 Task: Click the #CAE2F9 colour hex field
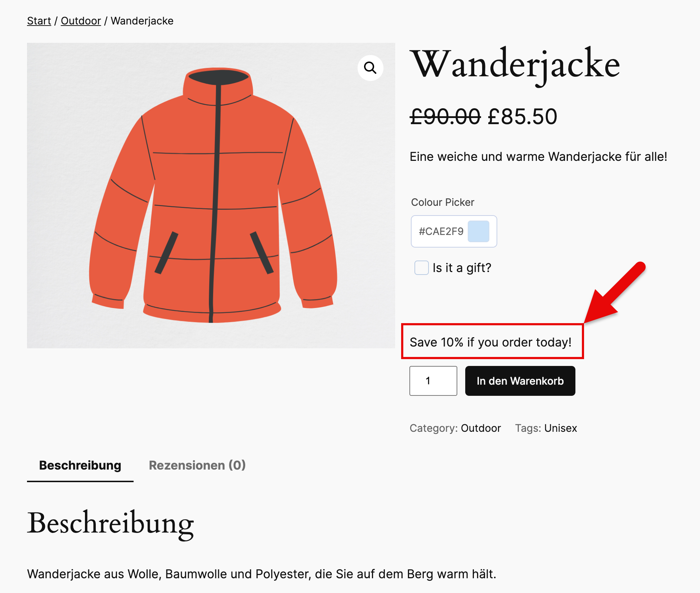[441, 231]
